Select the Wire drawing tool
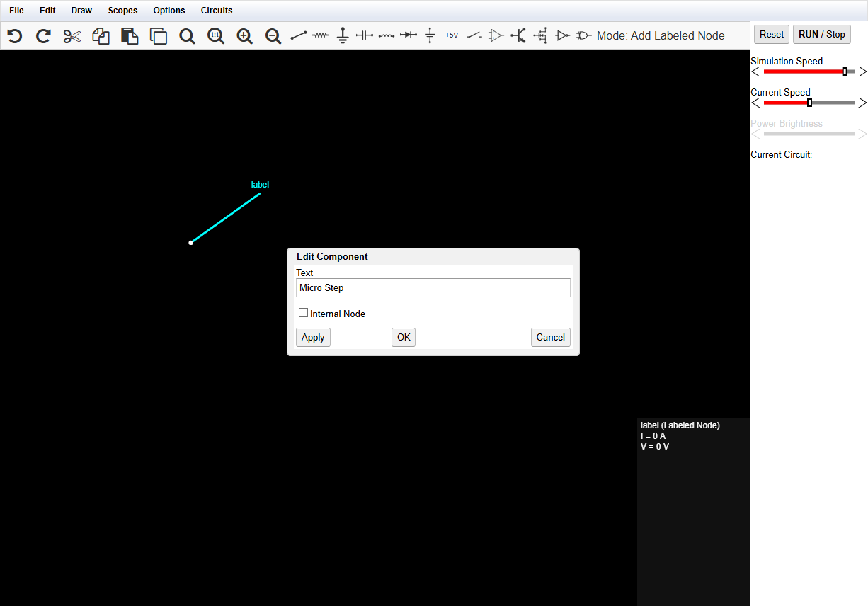The height and width of the screenshot is (606, 868). (x=299, y=35)
